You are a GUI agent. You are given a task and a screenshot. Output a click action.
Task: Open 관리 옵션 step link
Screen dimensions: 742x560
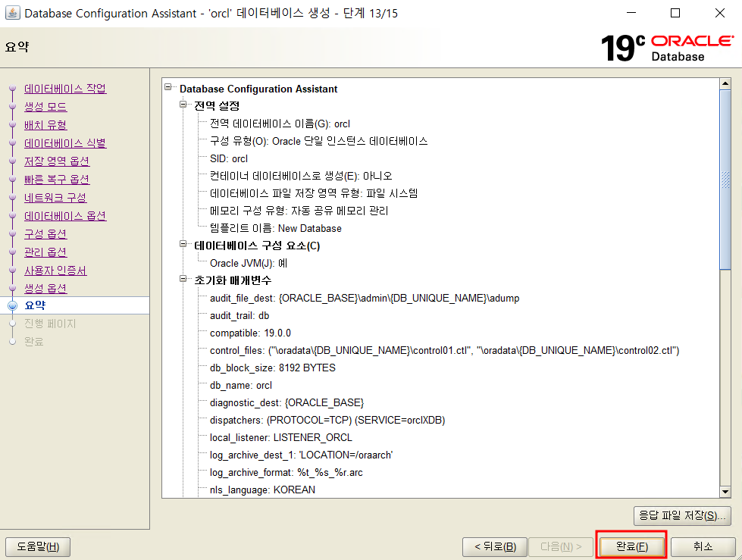[45, 252]
